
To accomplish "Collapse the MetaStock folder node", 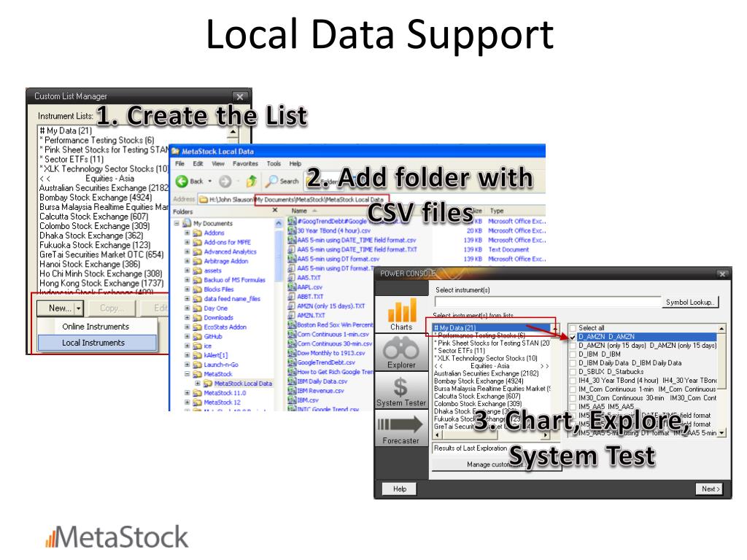I will (187, 374).
